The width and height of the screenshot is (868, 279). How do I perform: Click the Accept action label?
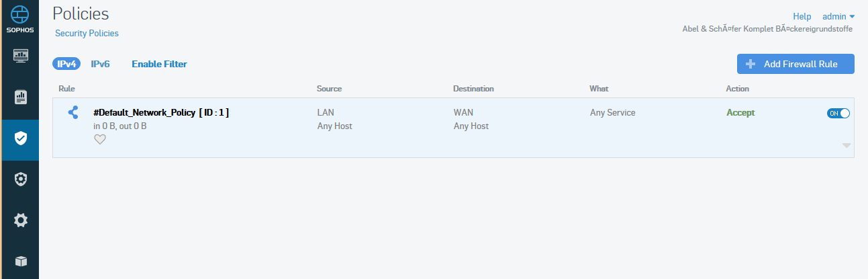(x=740, y=112)
